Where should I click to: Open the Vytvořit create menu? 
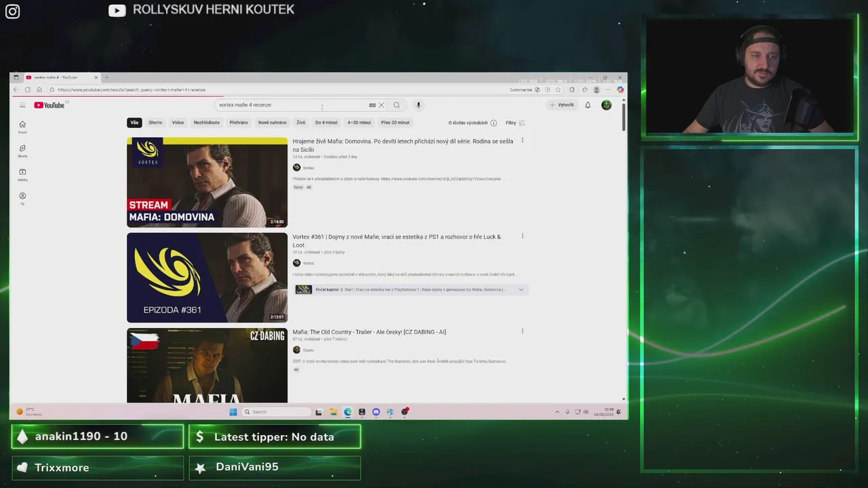[561, 105]
